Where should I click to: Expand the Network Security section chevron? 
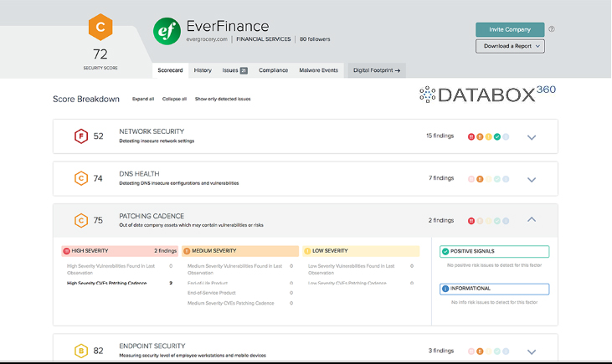pyautogui.click(x=532, y=137)
